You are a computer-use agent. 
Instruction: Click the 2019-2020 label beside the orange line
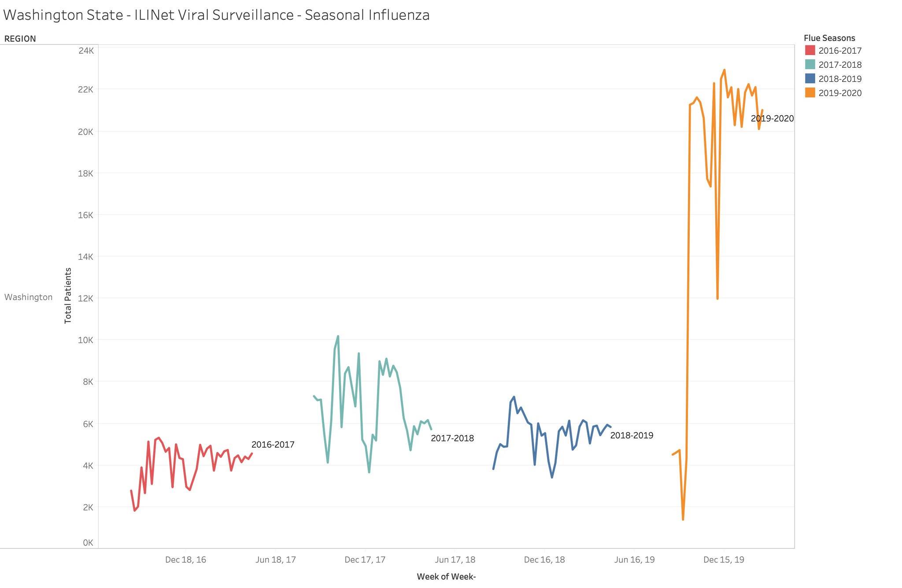tap(772, 118)
